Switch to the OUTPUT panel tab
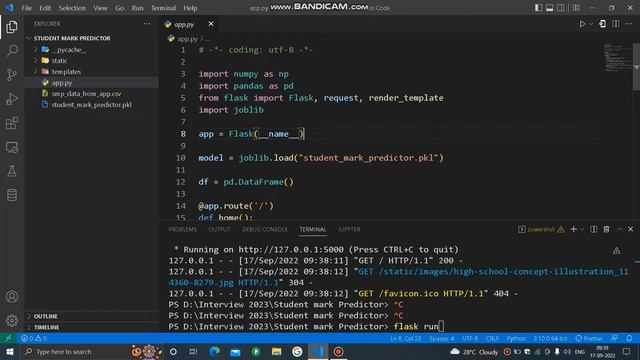The image size is (640, 360). (219, 229)
